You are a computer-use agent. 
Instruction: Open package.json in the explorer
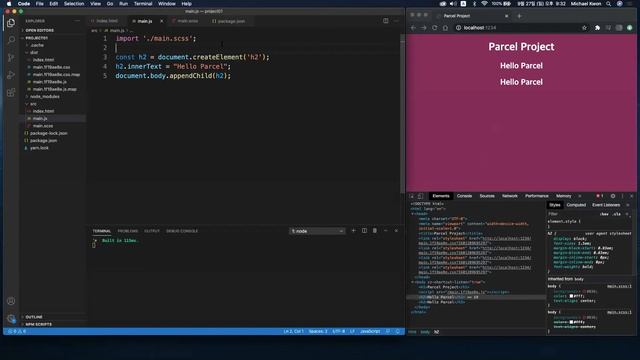point(43,140)
